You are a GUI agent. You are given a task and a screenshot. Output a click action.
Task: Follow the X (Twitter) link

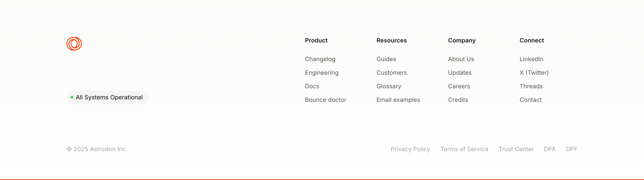point(534,73)
